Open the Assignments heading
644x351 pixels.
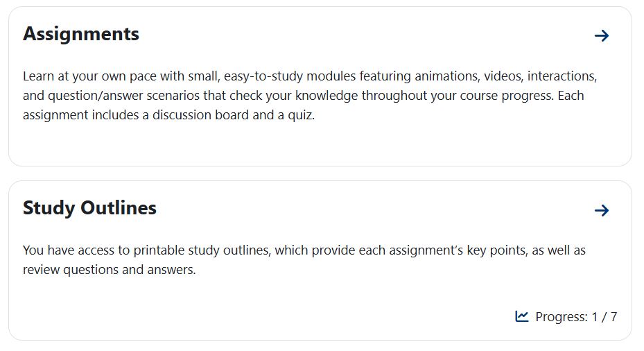[81, 34]
